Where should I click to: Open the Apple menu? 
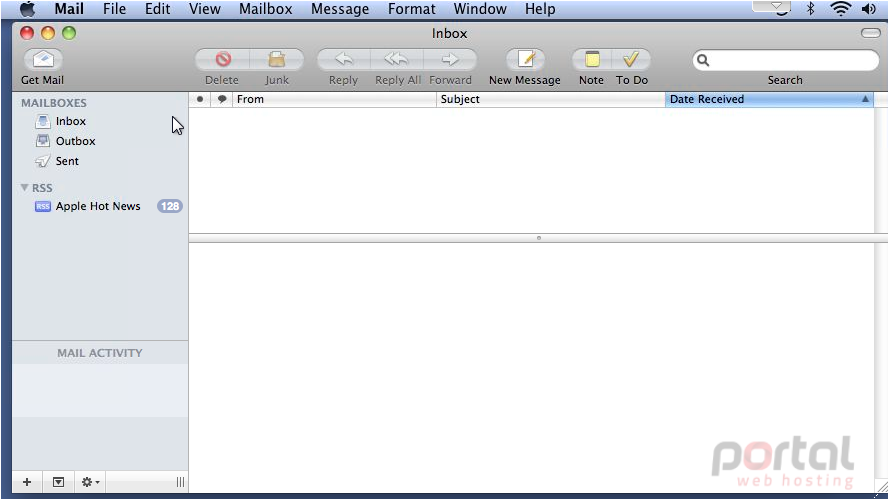click(x=27, y=9)
